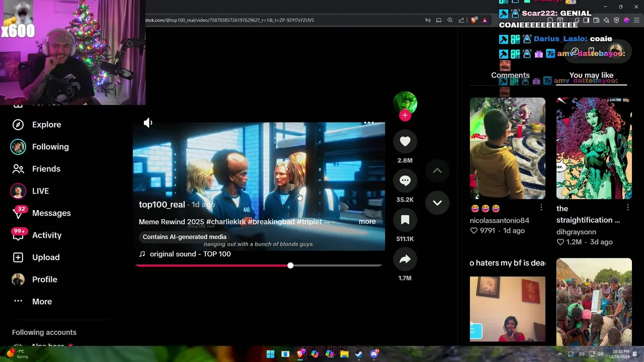Switch to the 'You may like' tab

[591, 75]
